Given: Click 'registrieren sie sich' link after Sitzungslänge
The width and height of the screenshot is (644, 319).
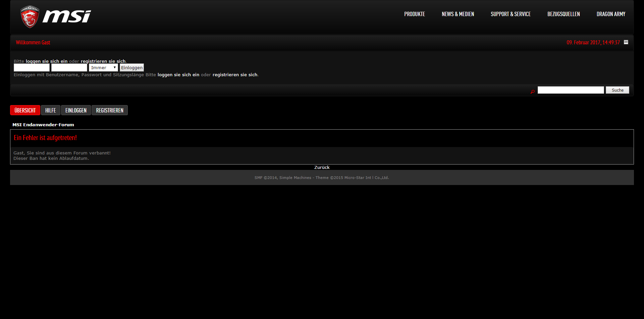Looking at the screenshot, I should click(235, 75).
